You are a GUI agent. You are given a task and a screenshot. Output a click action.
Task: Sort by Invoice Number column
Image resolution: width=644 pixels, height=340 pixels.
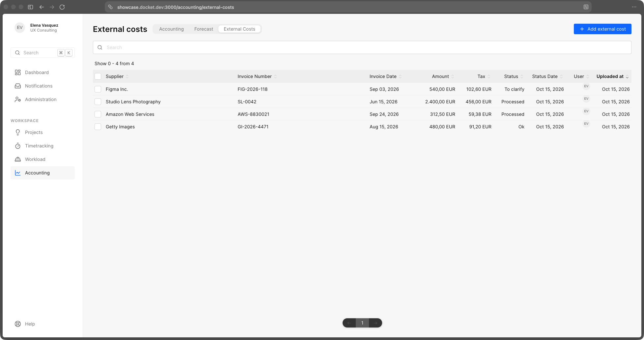[x=257, y=76]
